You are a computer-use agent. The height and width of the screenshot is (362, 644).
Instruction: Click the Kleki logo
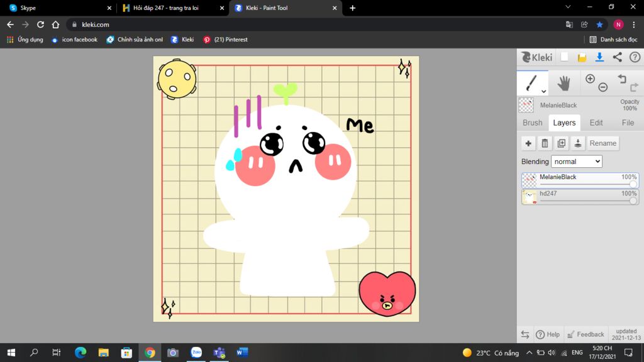536,57
